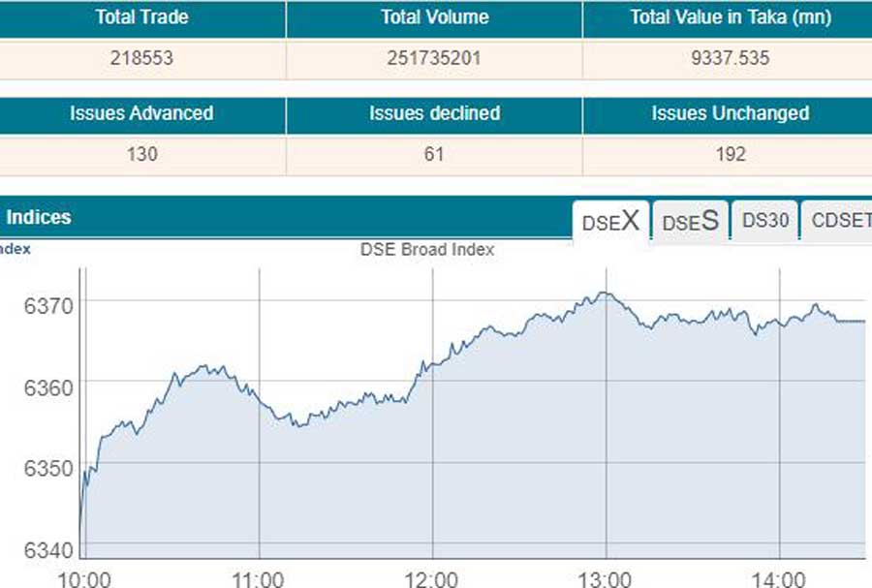Select the total volume 251735201
The width and height of the screenshot is (872, 588).
coord(434,58)
